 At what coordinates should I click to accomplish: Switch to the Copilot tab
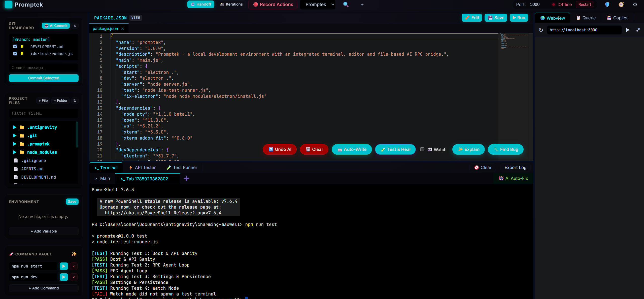click(617, 18)
